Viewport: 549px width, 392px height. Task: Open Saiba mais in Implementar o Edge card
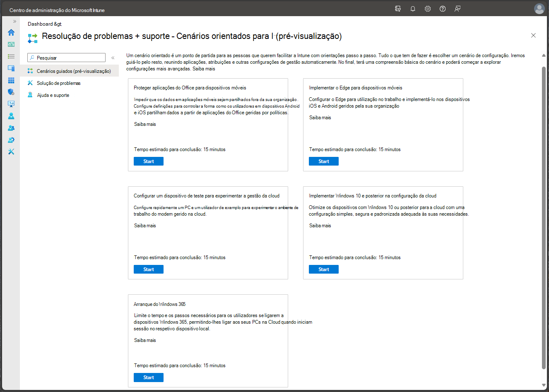coord(320,118)
